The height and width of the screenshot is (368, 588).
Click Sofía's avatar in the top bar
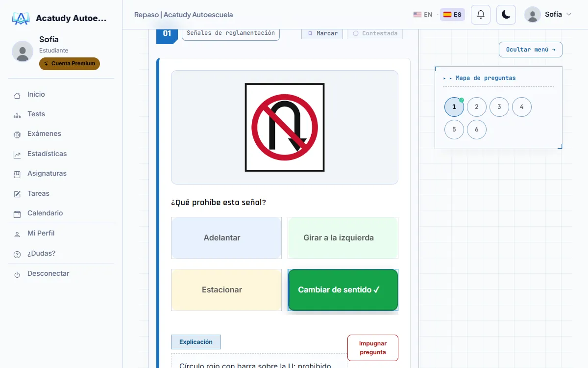533,15
